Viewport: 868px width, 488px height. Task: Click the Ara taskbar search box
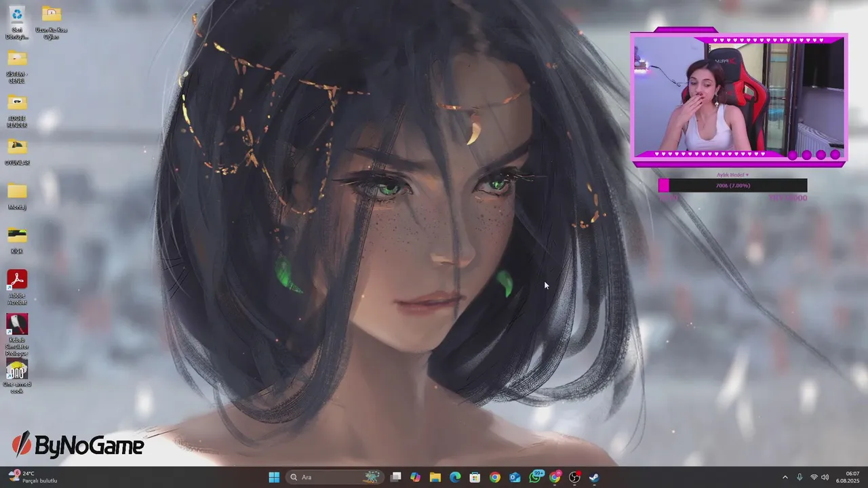coord(335,477)
